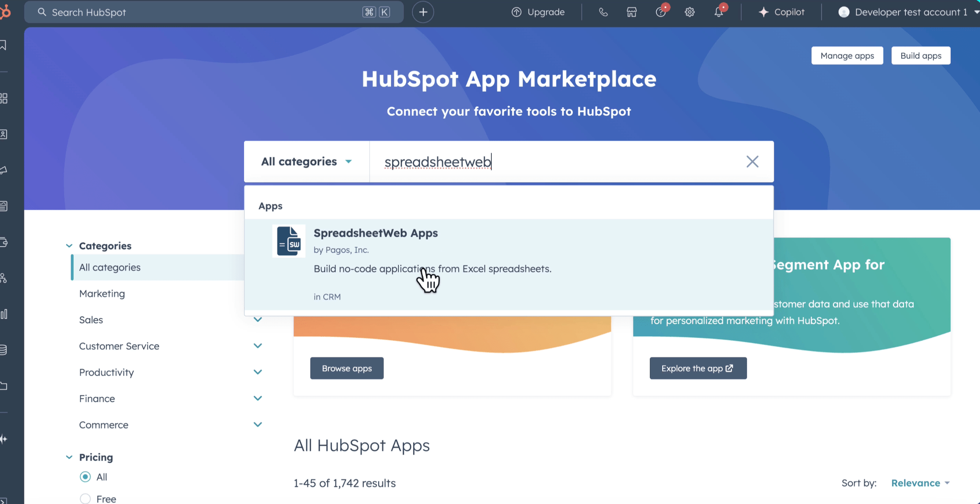The image size is (980, 504).
Task: Open workspaces grid icon in sidebar
Action: (4, 98)
